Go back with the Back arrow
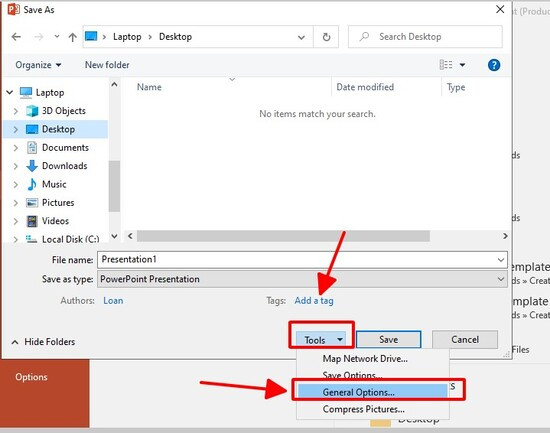Screen dimensions: 550x433 click(x=16, y=36)
